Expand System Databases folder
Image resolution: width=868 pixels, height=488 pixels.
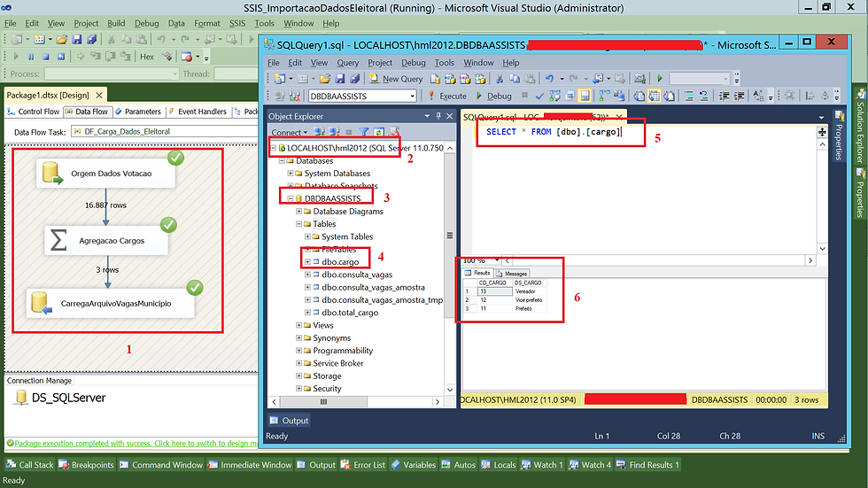tap(291, 174)
